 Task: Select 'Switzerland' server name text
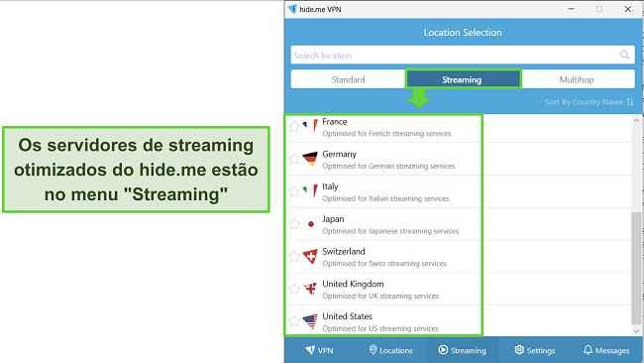(344, 251)
